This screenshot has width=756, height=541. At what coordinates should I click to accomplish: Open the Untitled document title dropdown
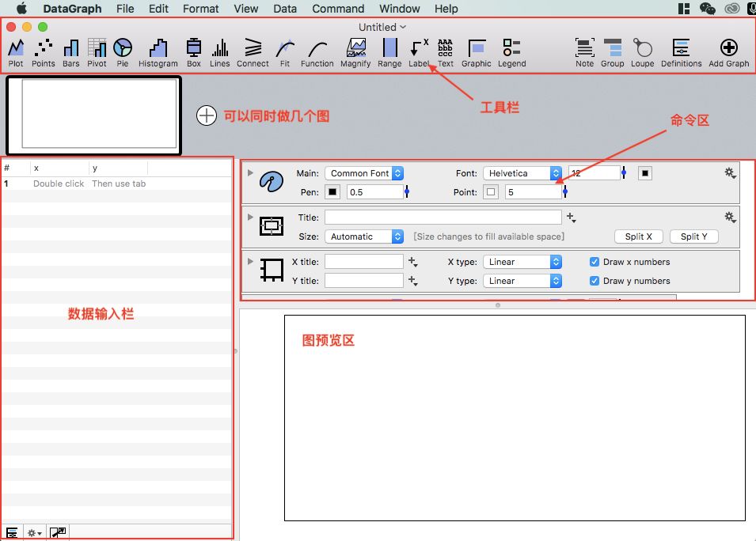382,27
